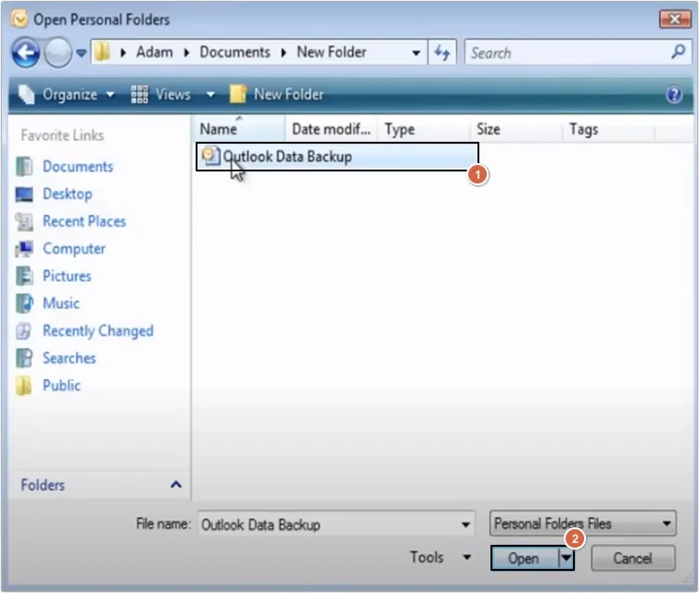Click the Desktop monitor icon

(24, 195)
